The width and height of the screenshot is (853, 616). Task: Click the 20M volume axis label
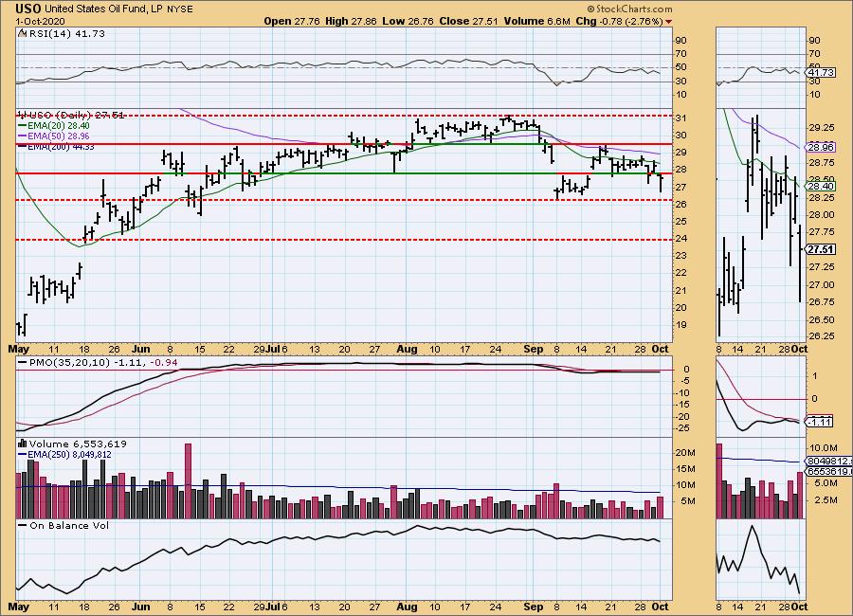pos(685,453)
